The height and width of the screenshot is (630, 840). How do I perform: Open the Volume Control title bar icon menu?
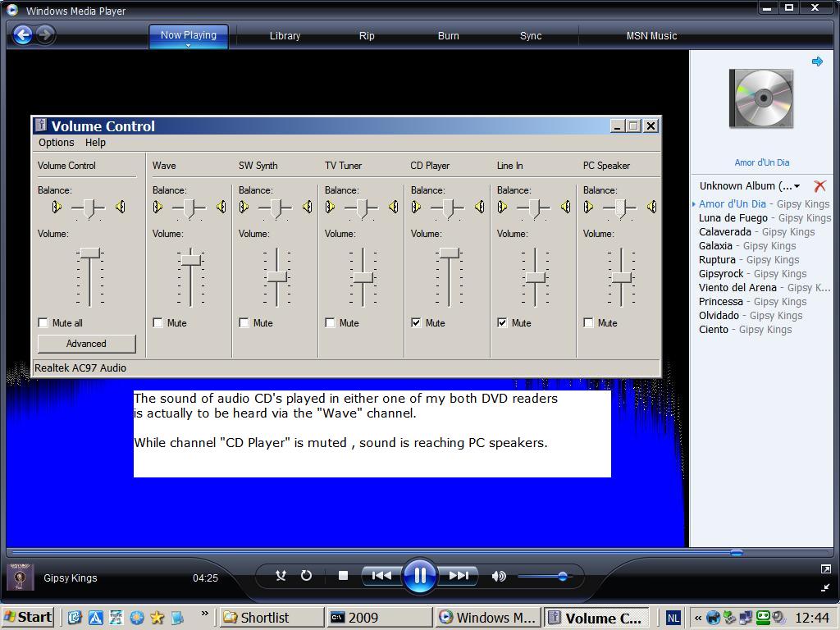click(x=41, y=126)
